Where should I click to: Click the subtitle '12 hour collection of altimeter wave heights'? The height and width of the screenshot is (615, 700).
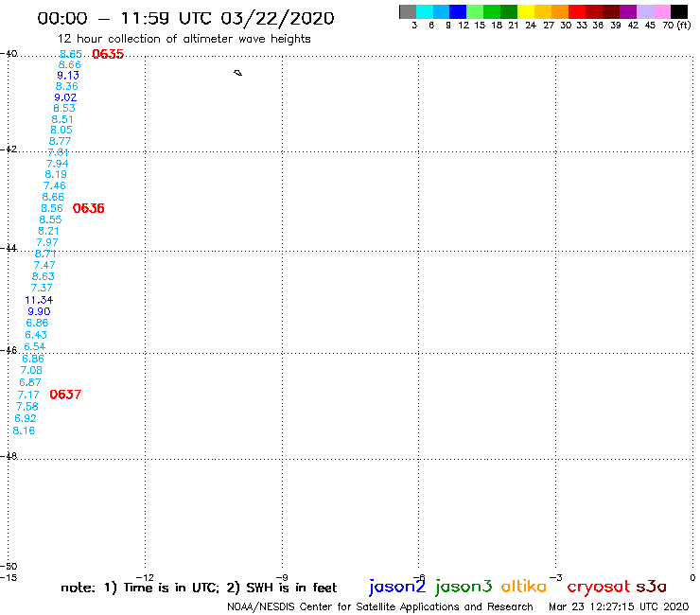pyautogui.click(x=184, y=39)
